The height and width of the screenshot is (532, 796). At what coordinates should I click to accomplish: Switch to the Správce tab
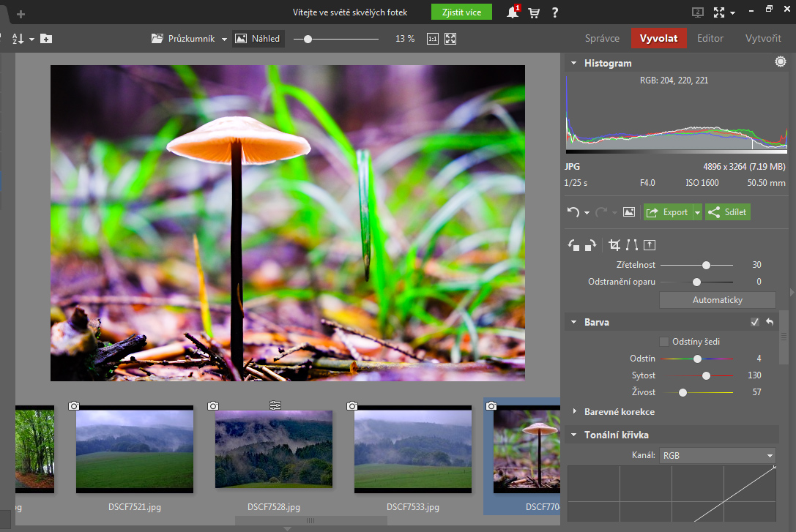click(602, 39)
